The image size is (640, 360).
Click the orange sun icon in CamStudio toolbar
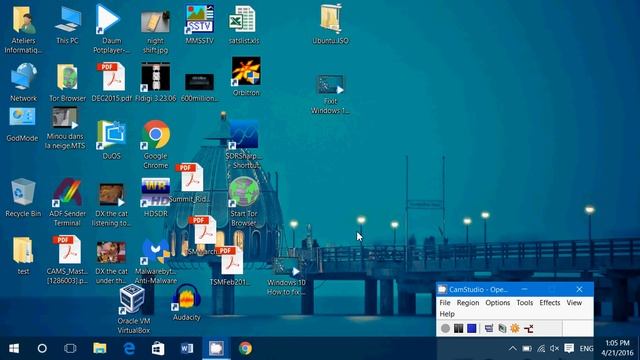click(x=515, y=328)
